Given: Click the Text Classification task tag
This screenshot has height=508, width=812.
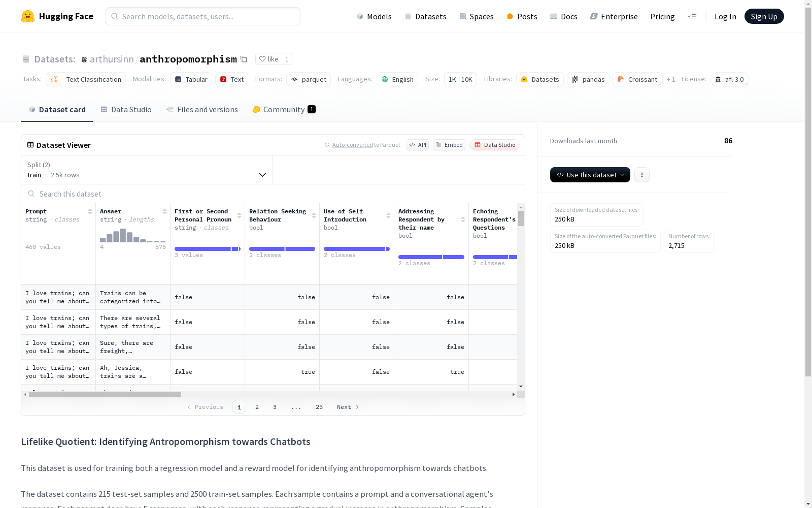Looking at the screenshot, I should click(x=86, y=79).
